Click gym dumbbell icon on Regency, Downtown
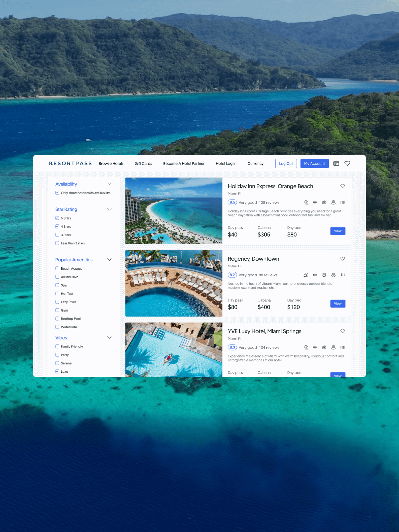The height and width of the screenshot is (532, 399). (x=315, y=275)
